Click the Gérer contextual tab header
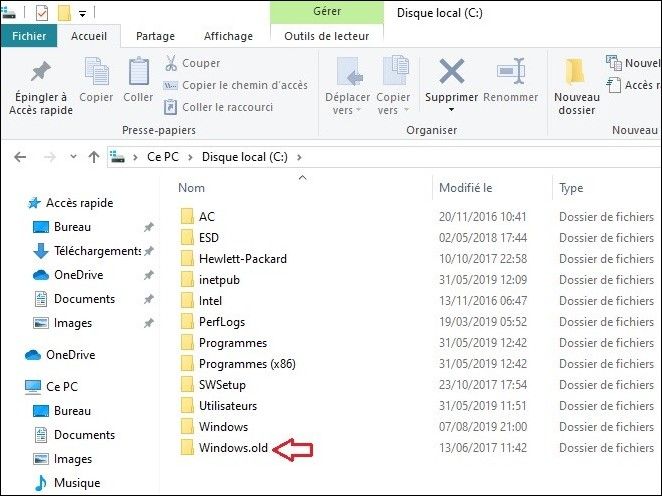The height and width of the screenshot is (496, 662). (x=327, y=11)
